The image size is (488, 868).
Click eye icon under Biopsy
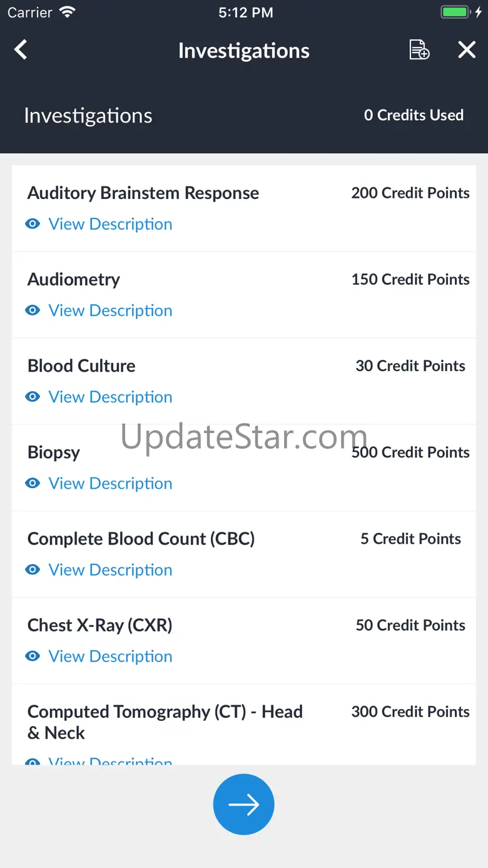pos(33,483)
